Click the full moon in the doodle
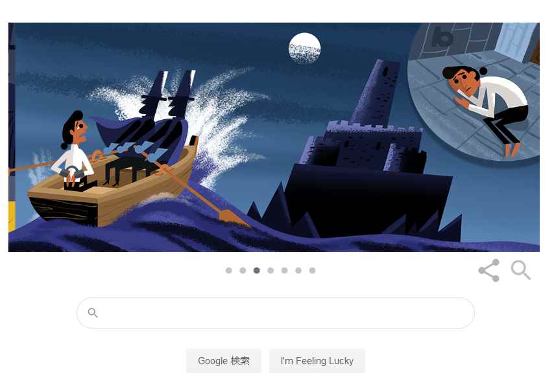Image resolution: width=554 pixels, height=392 pixels. coord(304,49)
